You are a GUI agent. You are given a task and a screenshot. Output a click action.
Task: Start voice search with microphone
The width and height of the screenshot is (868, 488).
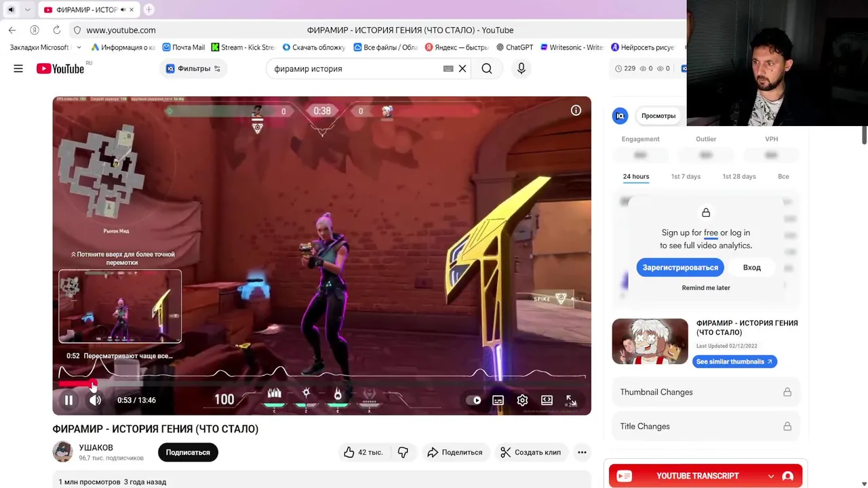[x=521, y=68]
